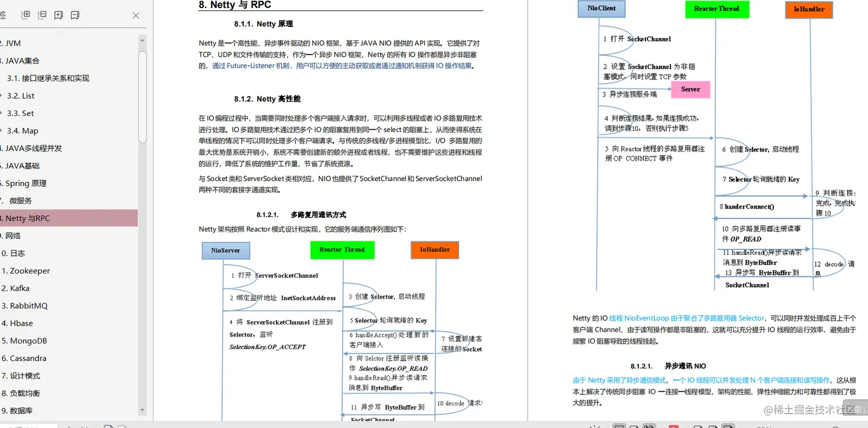Click the collapse-all bookmarks icon

point(42,14)
